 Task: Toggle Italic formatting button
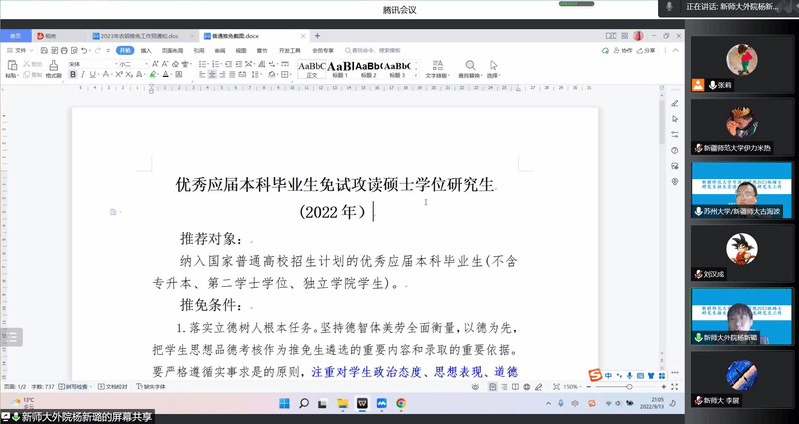click(x=82, y=75)
